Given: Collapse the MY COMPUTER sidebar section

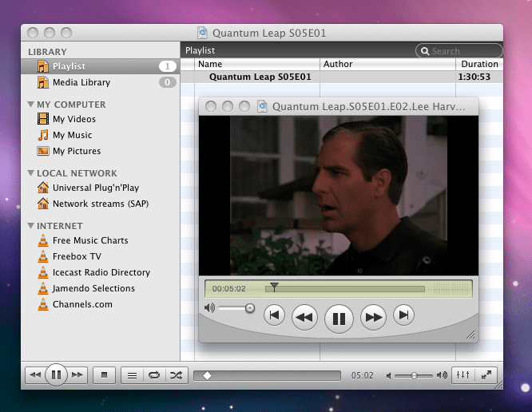Looking at the screenshot, I should click(x=30, y=105).
